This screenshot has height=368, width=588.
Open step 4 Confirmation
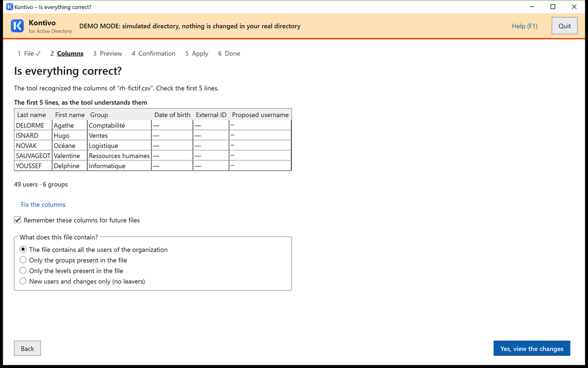pyautogui.click(x=153, y=53)
